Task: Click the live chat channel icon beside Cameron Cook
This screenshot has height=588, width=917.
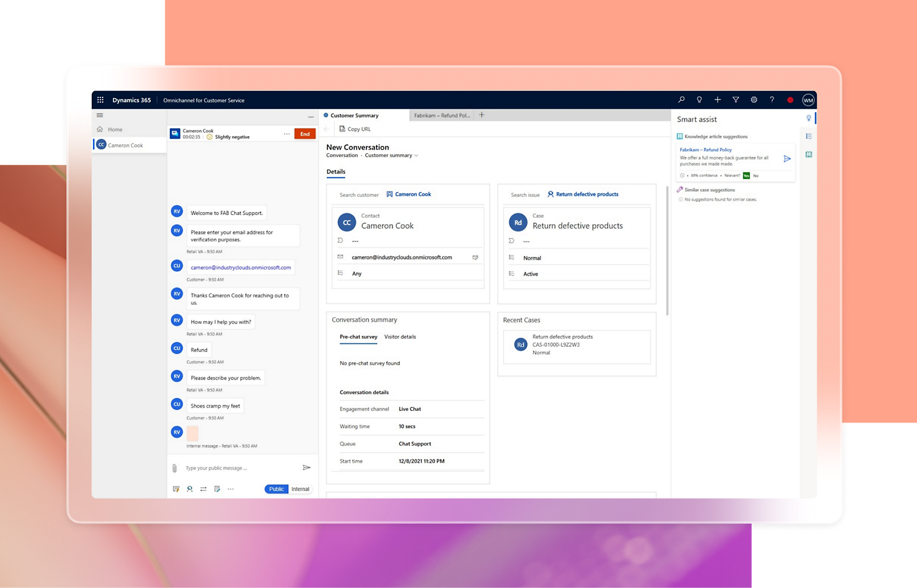Action: pos(175,134)
